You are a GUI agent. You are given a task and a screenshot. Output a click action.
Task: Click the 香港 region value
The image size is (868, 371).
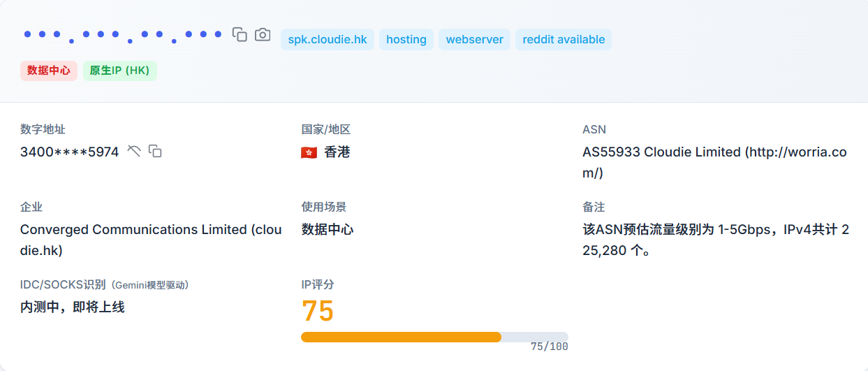pos(337,152)
